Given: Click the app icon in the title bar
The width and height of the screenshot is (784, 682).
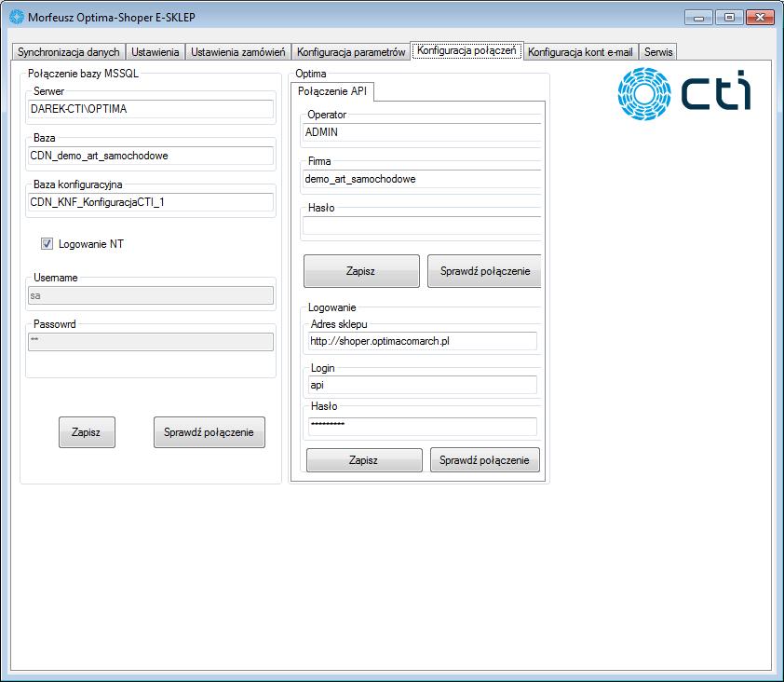Looking at the screenshot, I should 17,17.
